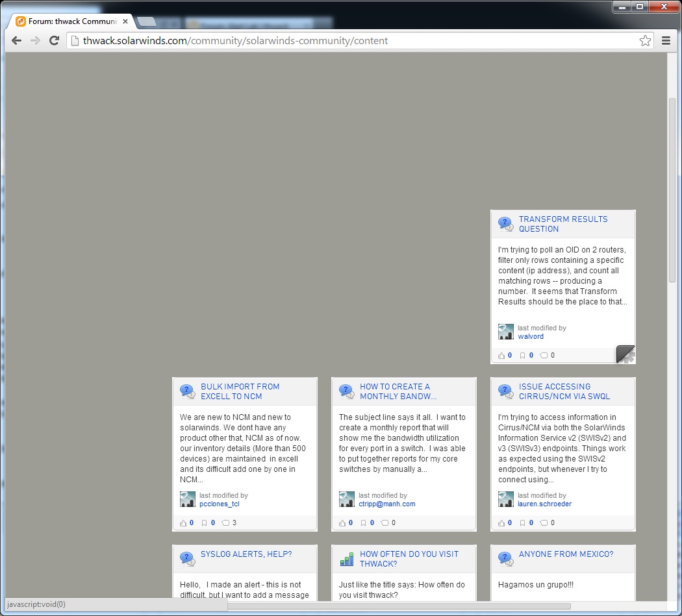This screenshot has height=616, width=682.
Task: Open a new browser tab
Action: coord(147,21)
